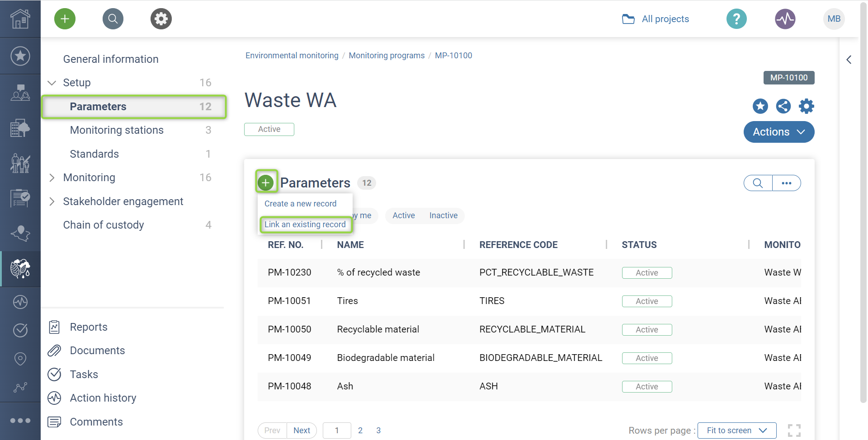Screen dimensions: 868x440
Task: Expand the Monitoring section
Action: pyautogui.click(x=52, y=178)
